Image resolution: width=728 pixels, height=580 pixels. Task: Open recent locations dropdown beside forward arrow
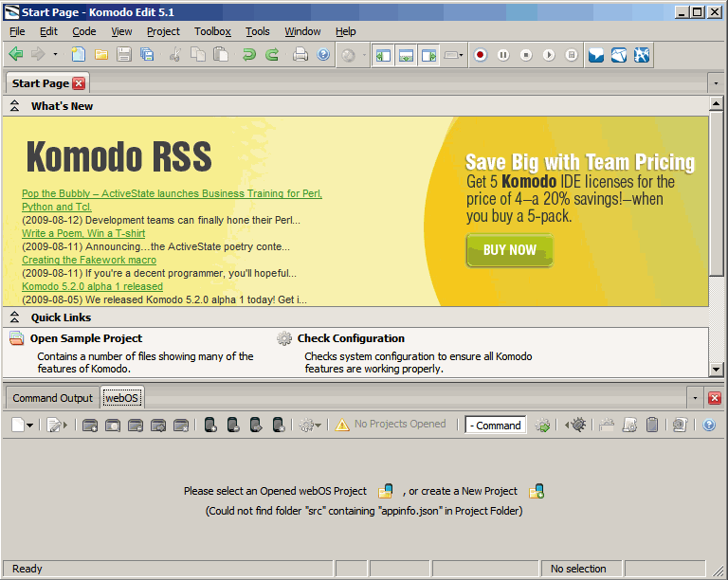(55, 55)
